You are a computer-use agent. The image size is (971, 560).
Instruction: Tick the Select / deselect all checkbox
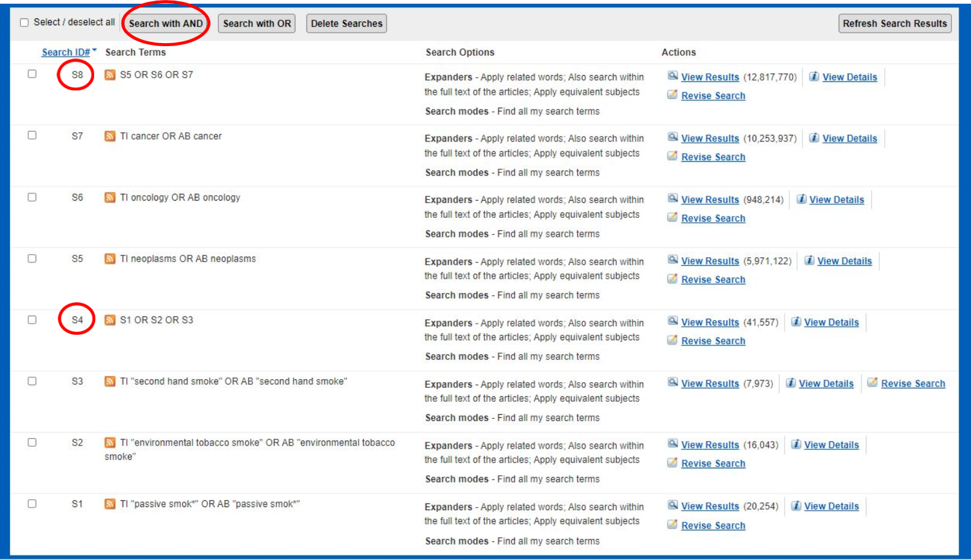25,23
